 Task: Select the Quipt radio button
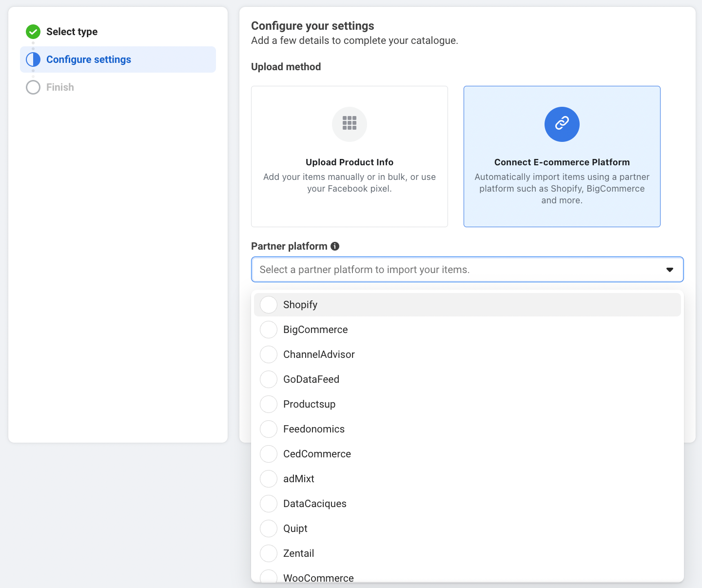(269, 529)
